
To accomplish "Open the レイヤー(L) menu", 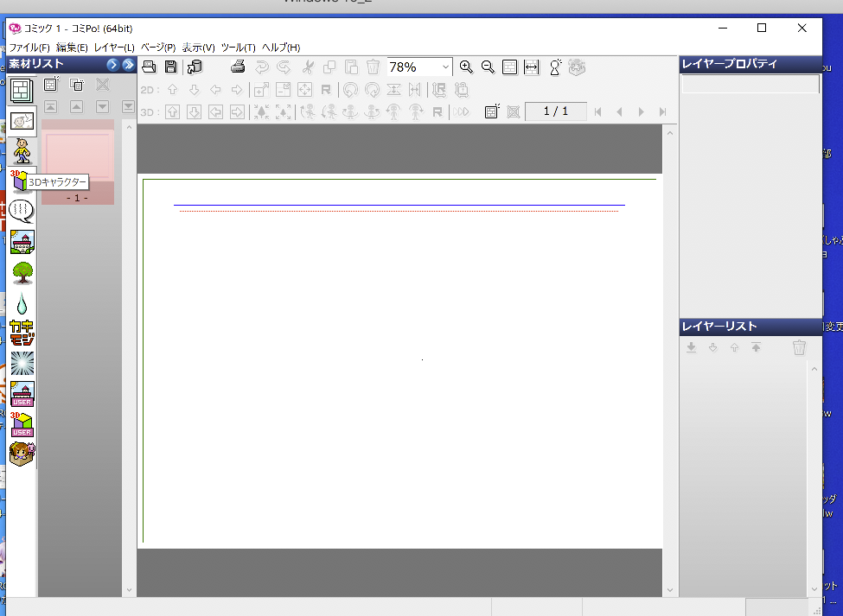I will click(x=114, y=48).
